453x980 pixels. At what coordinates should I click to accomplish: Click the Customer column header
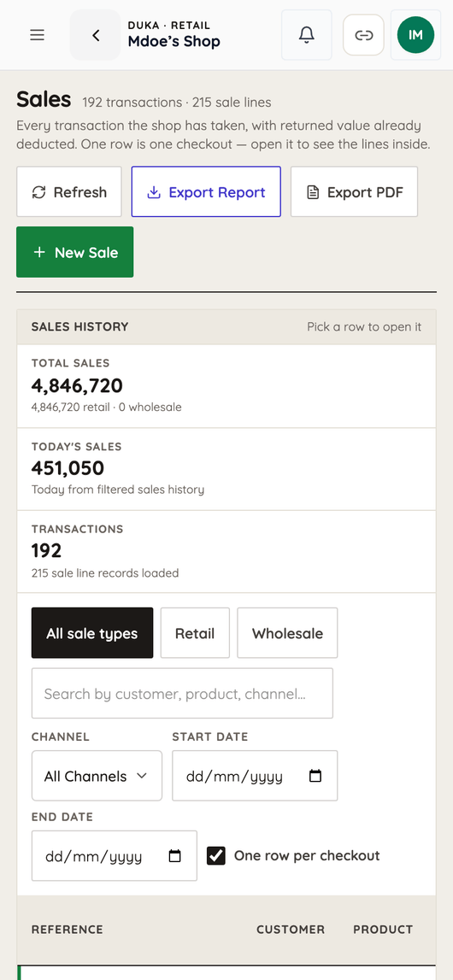(x=291, y=930)
